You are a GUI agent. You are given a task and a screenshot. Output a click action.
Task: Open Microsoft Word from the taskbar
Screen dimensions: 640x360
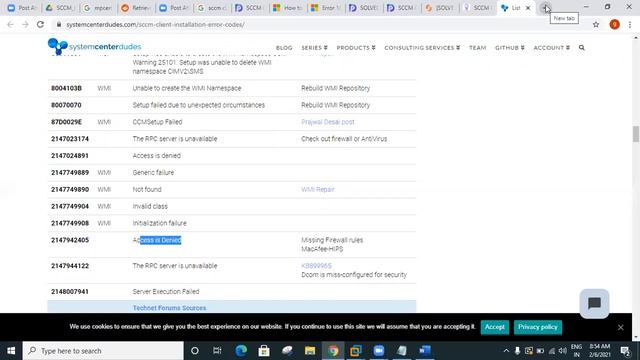[424, 351]
